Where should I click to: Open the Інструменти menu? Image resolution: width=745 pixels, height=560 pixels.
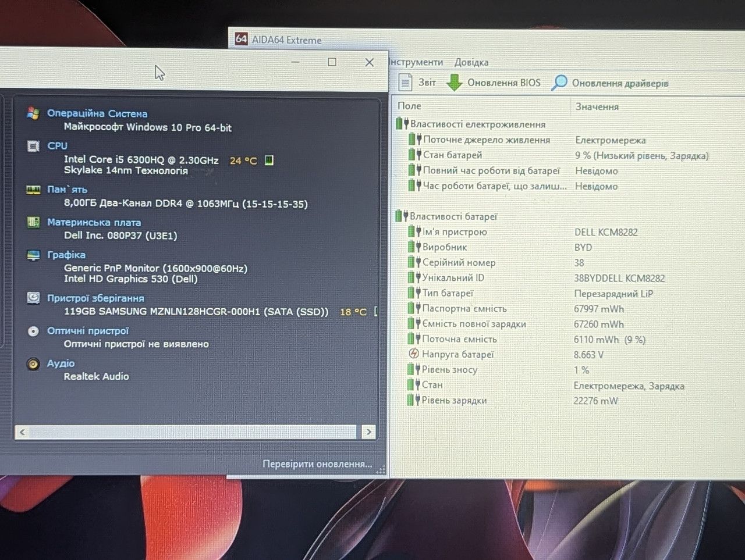click(416, 62)
